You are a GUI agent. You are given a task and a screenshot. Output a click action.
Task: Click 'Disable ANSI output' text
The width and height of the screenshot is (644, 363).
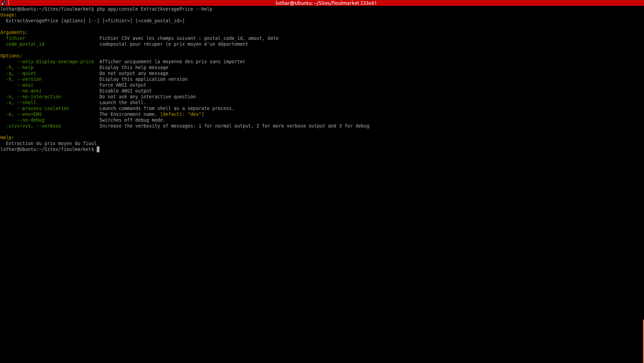pos(126,91)
